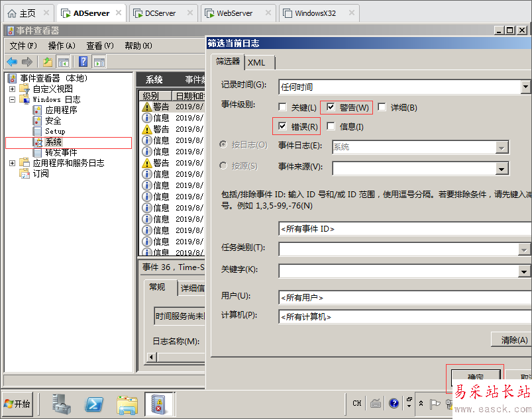Toggle the 警告(W) checkbox
Screen dimensions: 532x419
point(331,107)
